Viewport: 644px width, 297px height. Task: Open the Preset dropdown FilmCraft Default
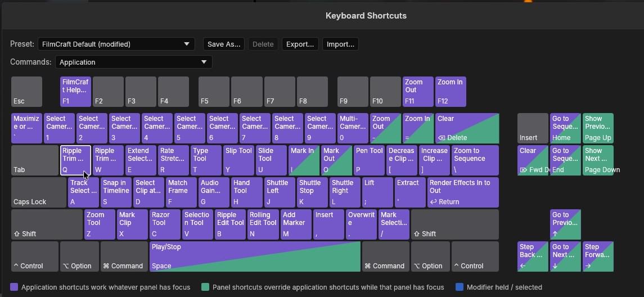[116, 44]
